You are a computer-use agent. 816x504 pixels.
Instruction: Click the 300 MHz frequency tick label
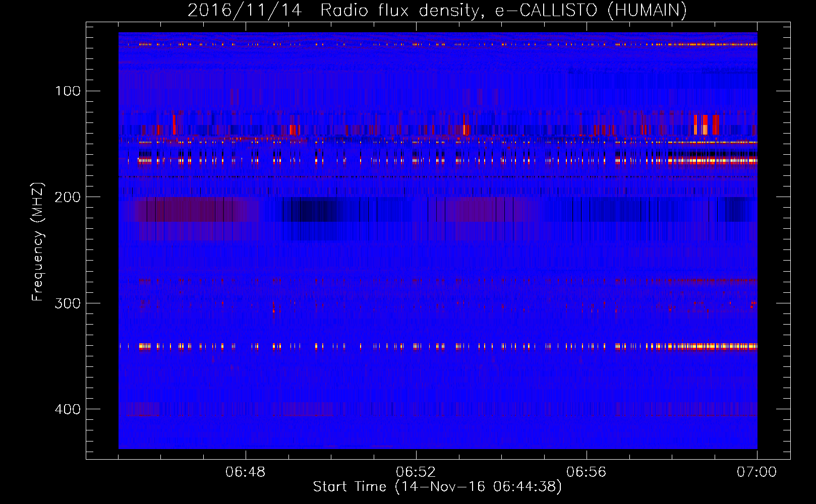pos(68,303)
